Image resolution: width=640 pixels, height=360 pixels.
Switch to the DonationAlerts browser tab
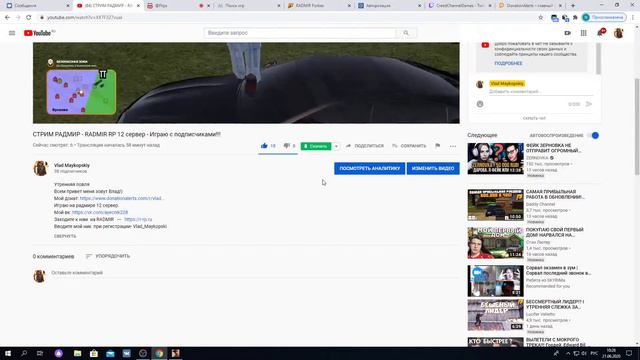click(x=530, y=6)
